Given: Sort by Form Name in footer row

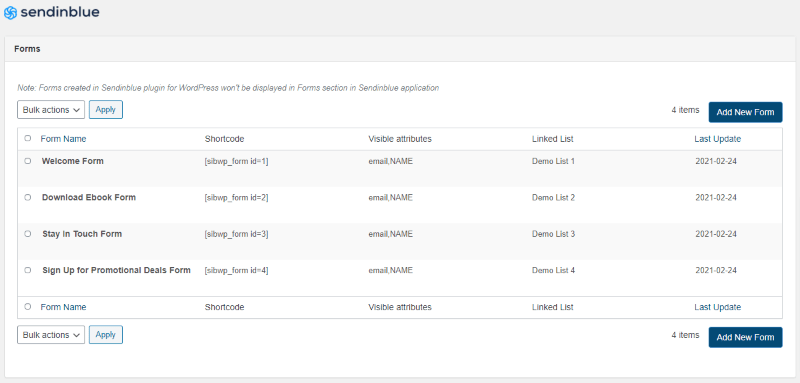Looking at the screenshot, I should point(63,307).
